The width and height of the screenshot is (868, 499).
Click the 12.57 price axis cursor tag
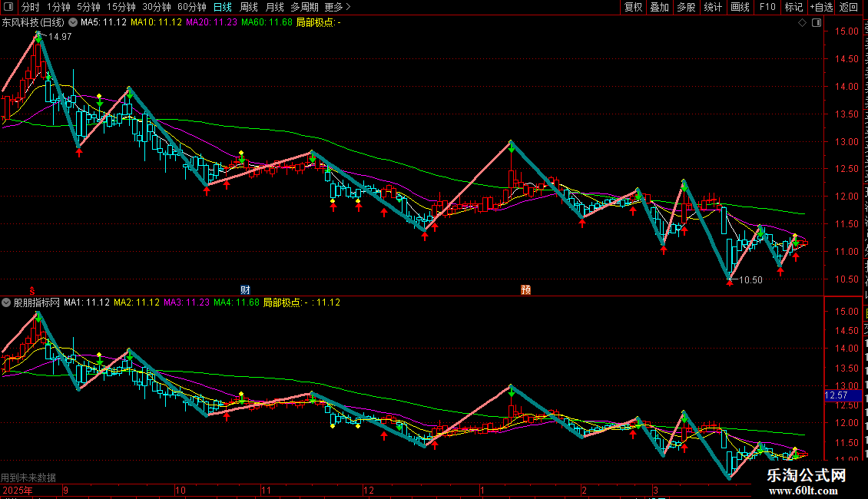coord(843,395)
